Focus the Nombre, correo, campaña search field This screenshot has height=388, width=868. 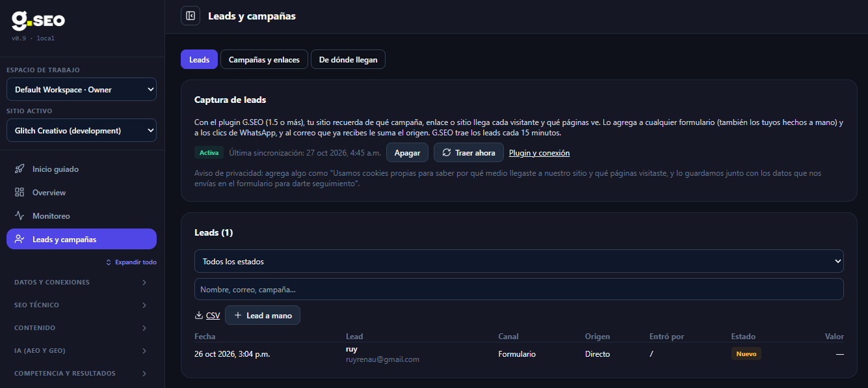519,289
